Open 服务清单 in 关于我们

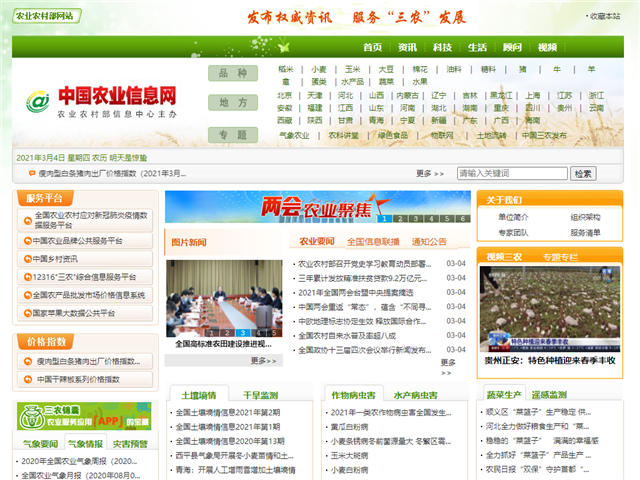click(585, 233)
